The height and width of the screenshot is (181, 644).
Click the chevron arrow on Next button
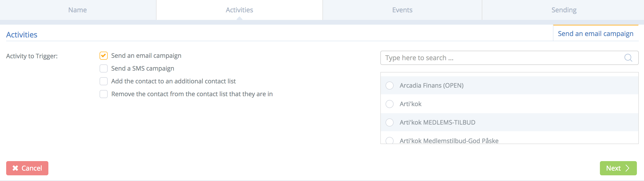627,168
